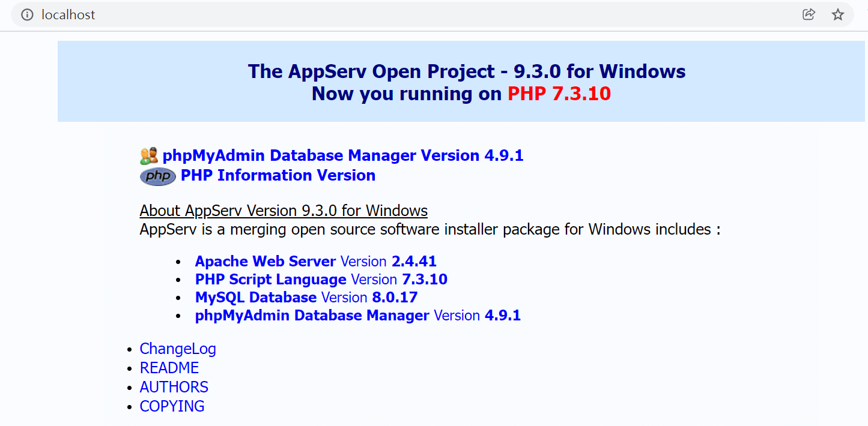Click 'About AppServ Version 9.3.0 for Windows' text

(x=284, y=211)
